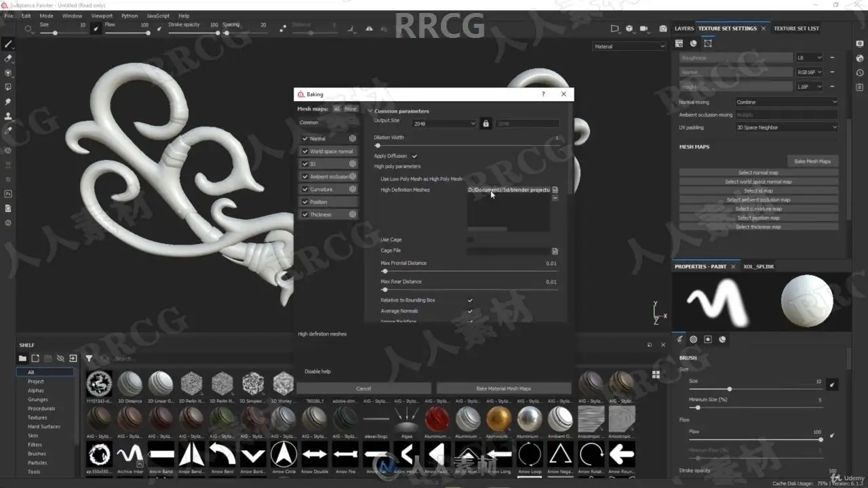The width and height of the screenshot is (868, 488).
Task: Select the Eraser tool in left toolbar
Action: [x=8, y=58]
